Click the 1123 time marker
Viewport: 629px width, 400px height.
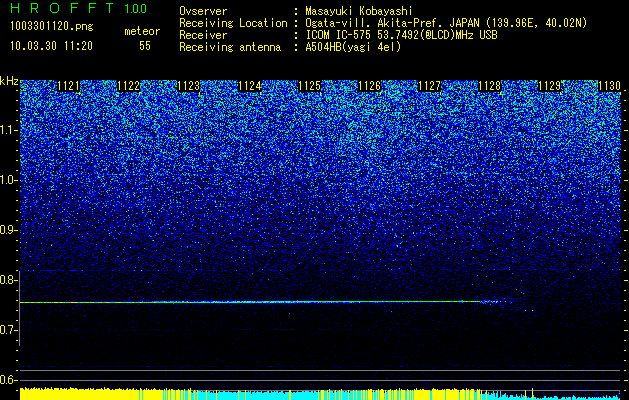click(189, 86)
